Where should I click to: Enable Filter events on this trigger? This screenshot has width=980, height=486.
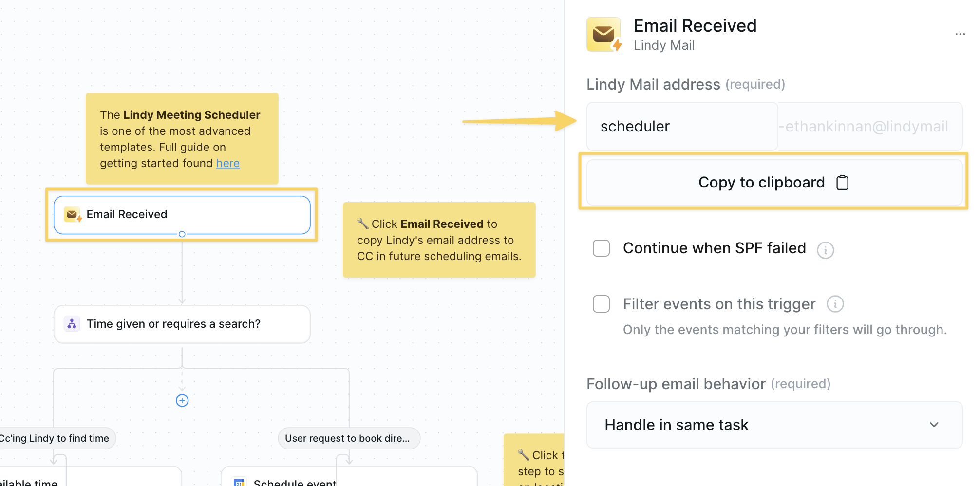click(x=601, y=303)
